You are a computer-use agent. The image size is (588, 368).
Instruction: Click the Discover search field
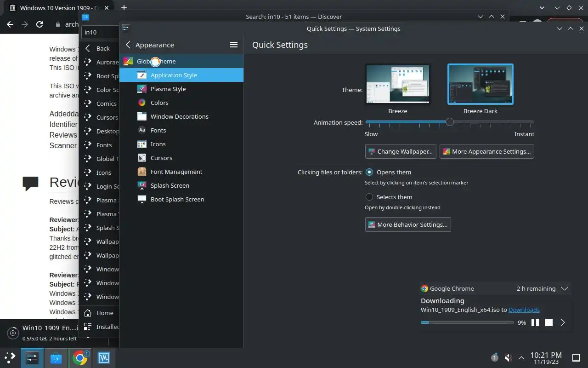[x=100, y=32]
